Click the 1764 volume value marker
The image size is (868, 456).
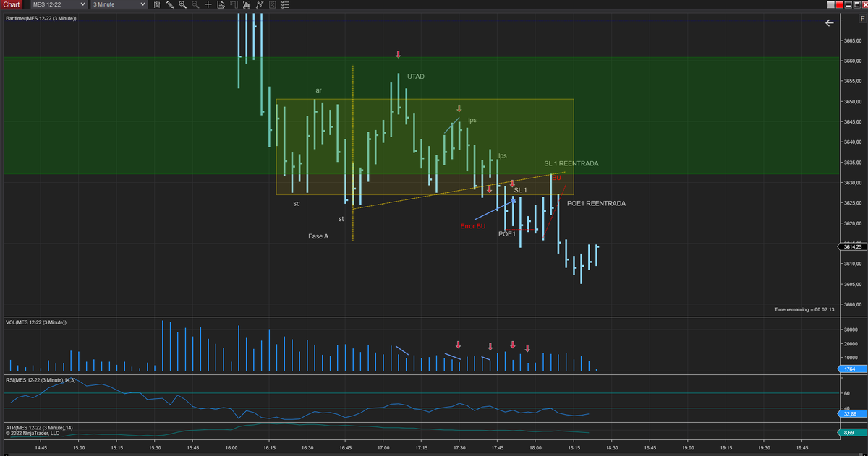pyautogui.click(x=851, y=369)
